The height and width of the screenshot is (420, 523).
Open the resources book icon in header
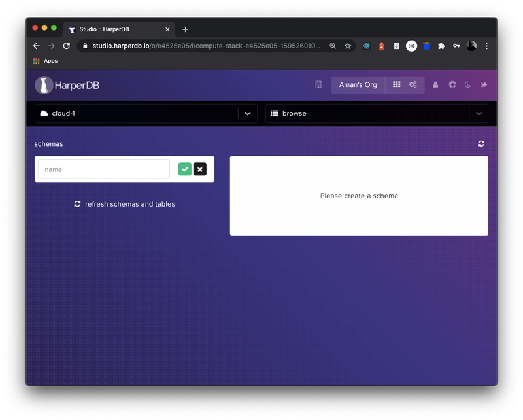318,85
